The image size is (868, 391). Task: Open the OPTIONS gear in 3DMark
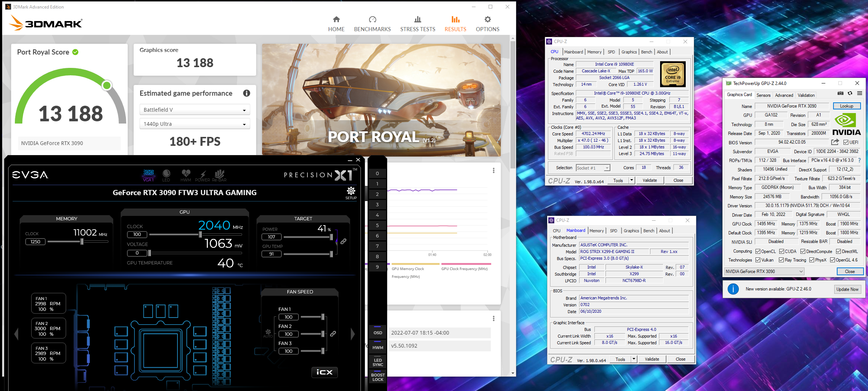point(487,24)
